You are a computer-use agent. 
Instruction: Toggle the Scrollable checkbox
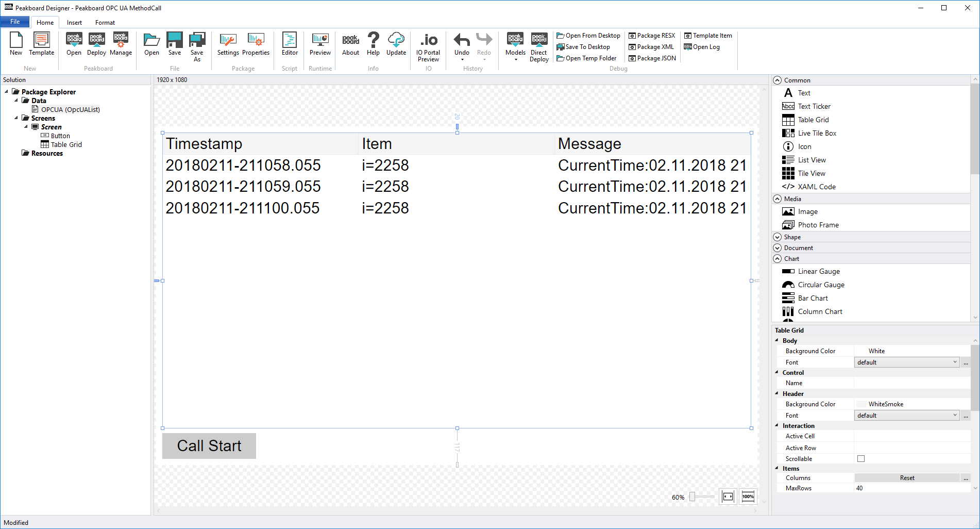861,459
